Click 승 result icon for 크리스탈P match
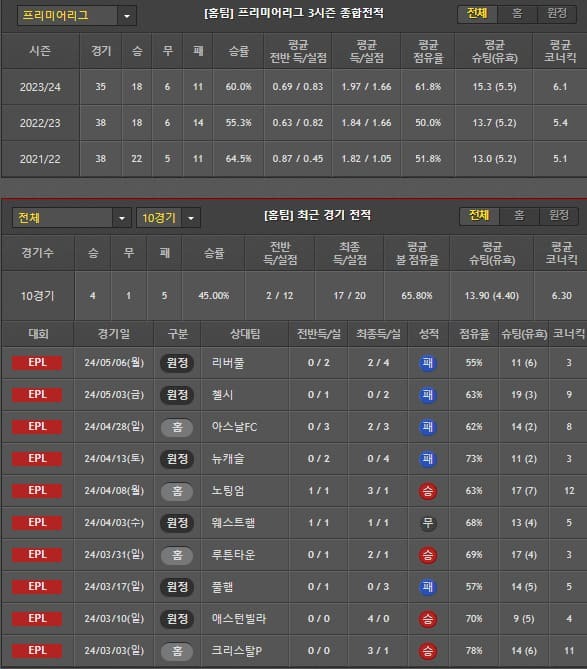 [427, 651]
